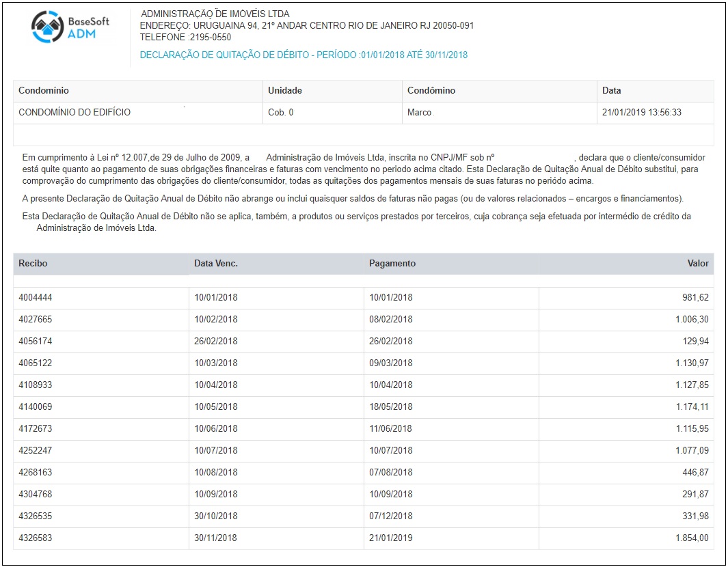This screenshot has height=567, width=728.
Task: Click the Condomínio header cell
Action: 44,91
